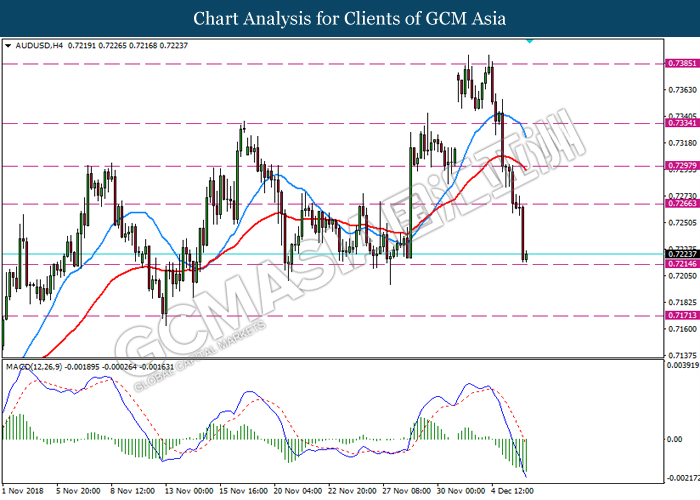Select the 0.73341 resistance level label
This screenshot has width=700, height=500.
[682, 123]
